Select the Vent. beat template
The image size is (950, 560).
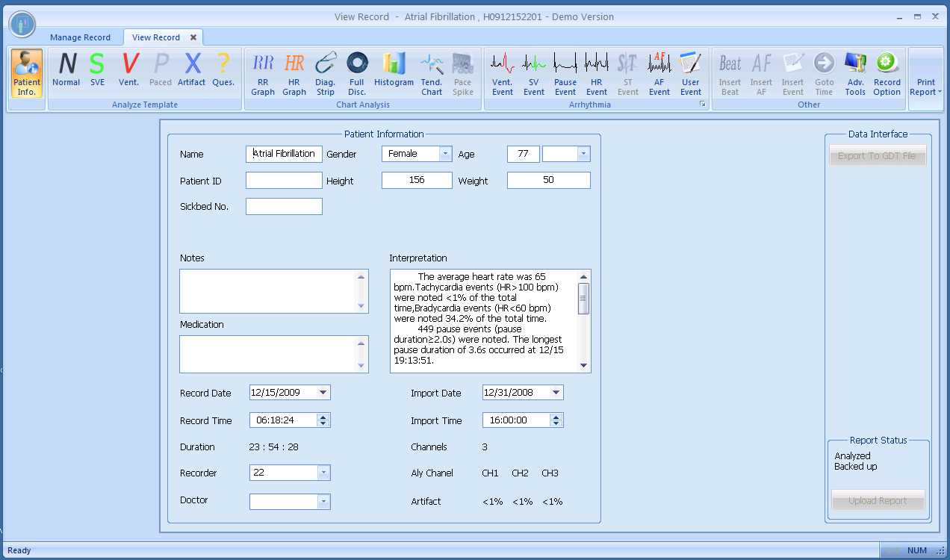[129, 72]
